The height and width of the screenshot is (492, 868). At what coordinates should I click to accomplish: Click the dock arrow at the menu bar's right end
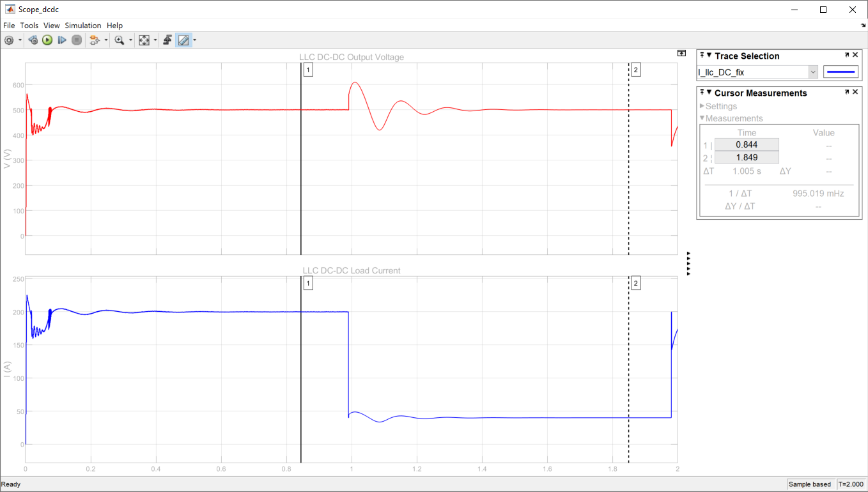[864, 26]
